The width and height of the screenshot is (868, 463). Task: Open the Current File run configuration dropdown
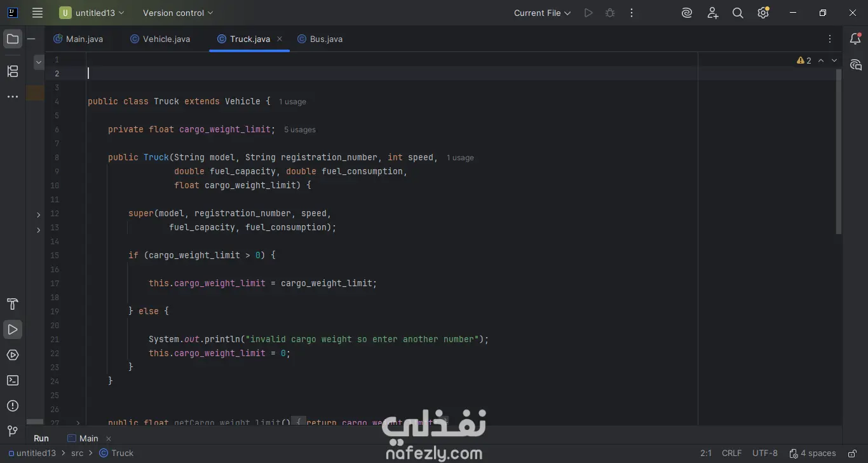tap(542, 13)
